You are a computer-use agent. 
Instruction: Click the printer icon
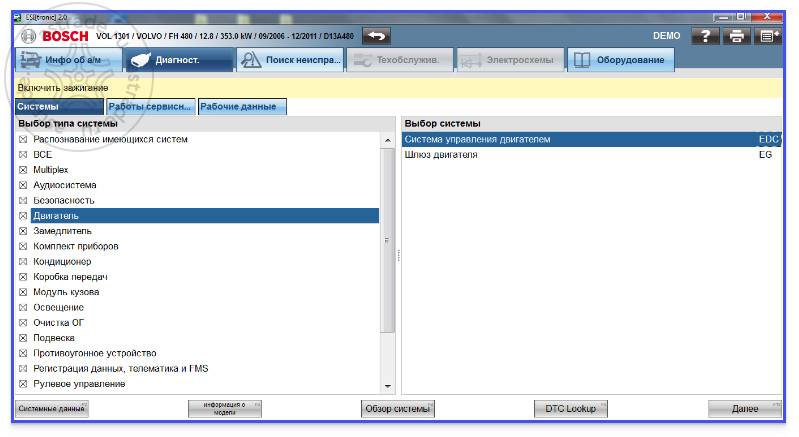click(x=736, y=36)
